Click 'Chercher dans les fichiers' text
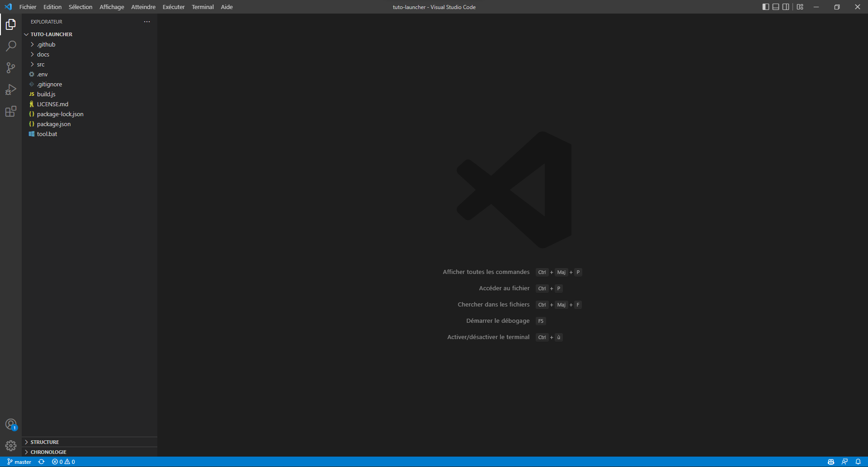The image size is (868, 467). [x=494, y=304]
